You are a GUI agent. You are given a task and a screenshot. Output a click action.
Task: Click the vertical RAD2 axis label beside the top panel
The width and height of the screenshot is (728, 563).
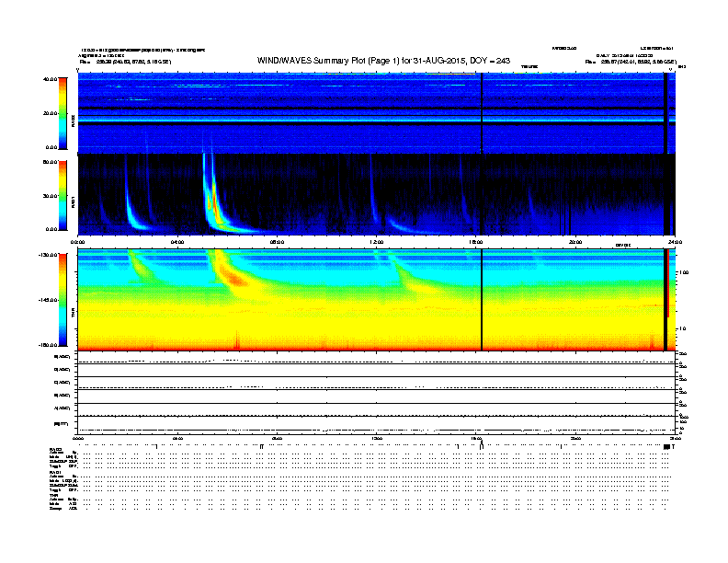coord(73,121)
